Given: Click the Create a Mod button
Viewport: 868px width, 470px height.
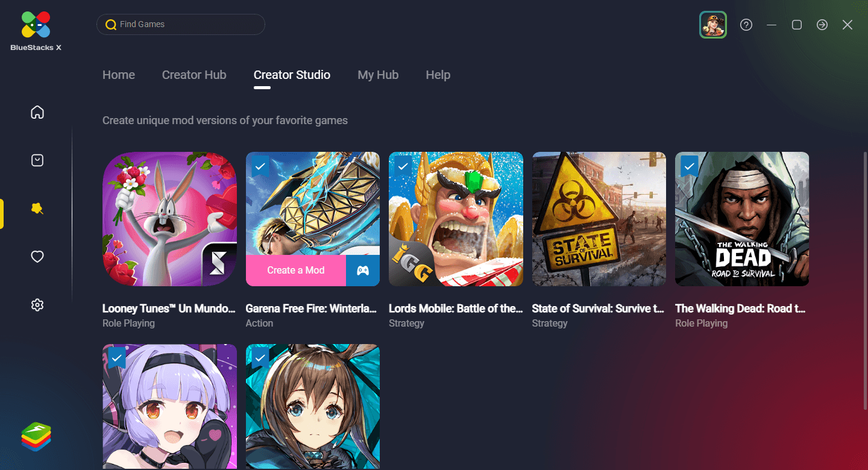Looking at the screenshot, I should coord(296,271).
